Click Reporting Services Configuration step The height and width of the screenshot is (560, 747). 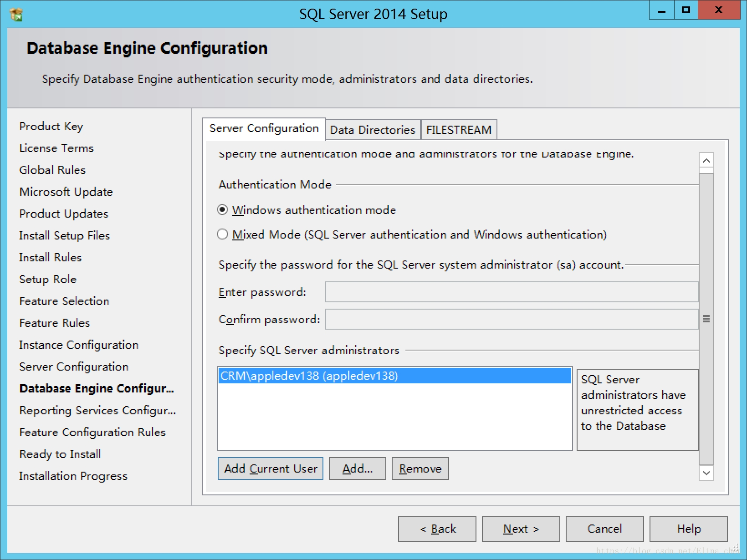click(x=97, y=411)
